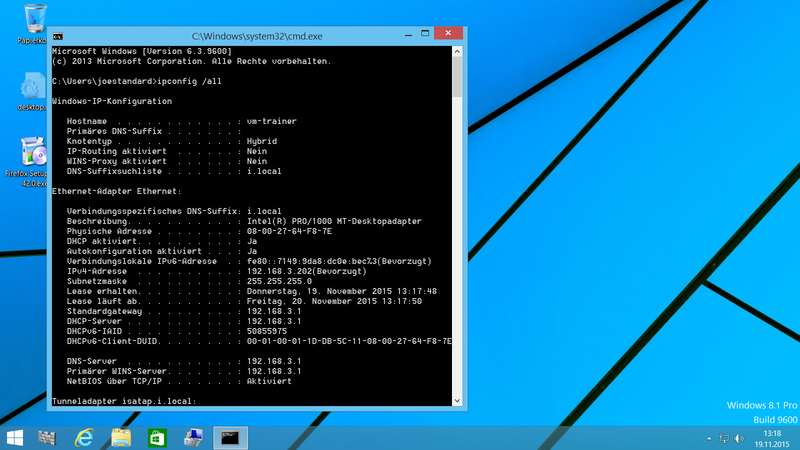This screenshot has width=800, height=450.
Task: Open the cmd system menu icon in title bar
Action: [59, 34]
